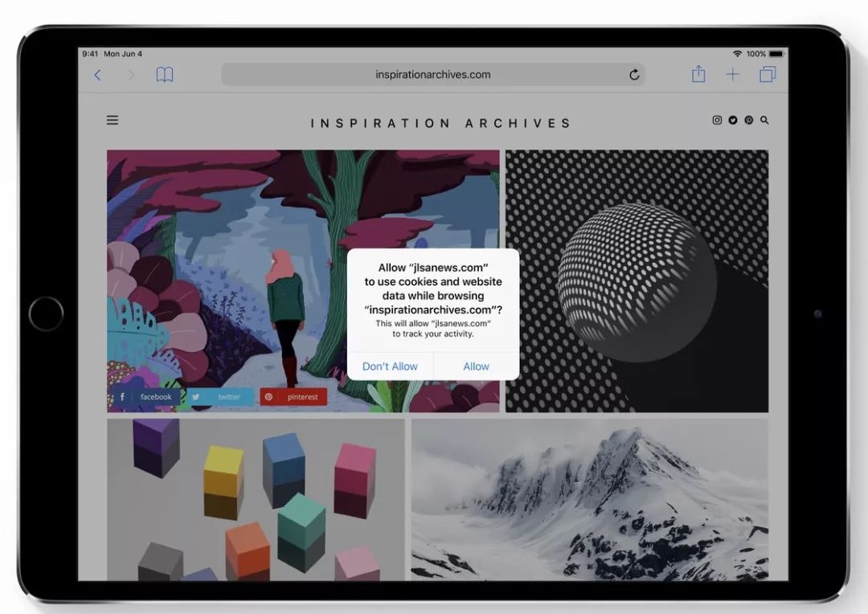Image resolution: width=868 pixels, height=614 pixels.
Task: Open the share sheet icon
Action: click(698, 74)
